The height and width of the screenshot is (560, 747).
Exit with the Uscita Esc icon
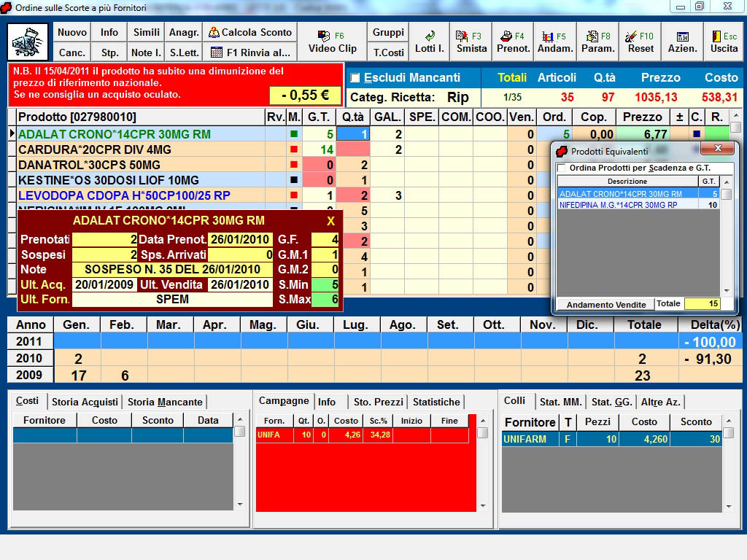[x=724, y=42]
